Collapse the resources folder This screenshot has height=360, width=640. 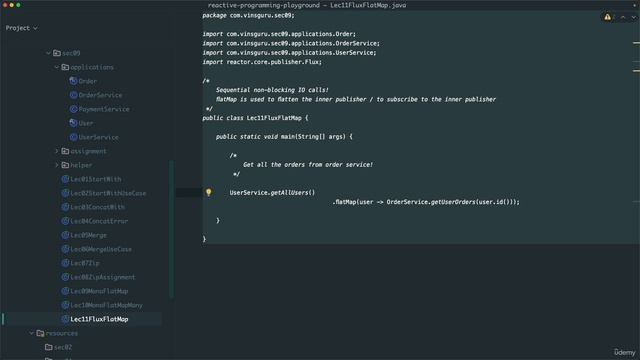point(32,333)
